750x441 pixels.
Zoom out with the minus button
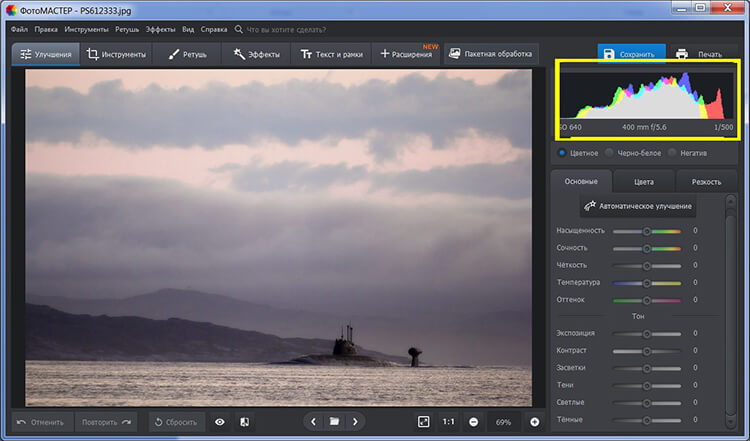(x=473, y=422)
